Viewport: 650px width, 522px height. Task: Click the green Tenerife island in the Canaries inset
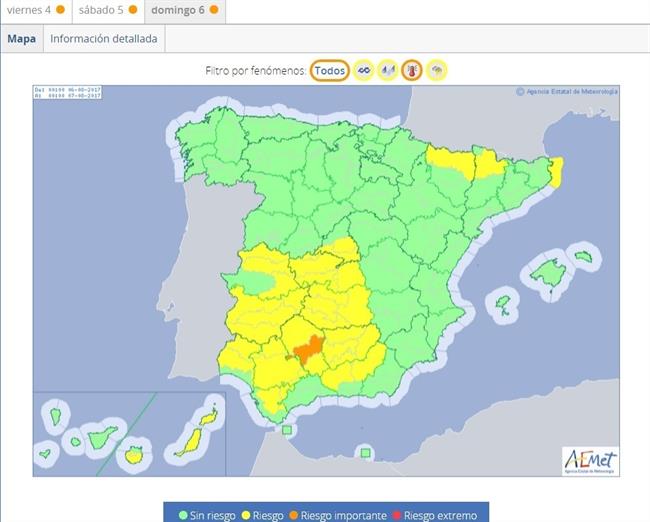click(102, 438)
